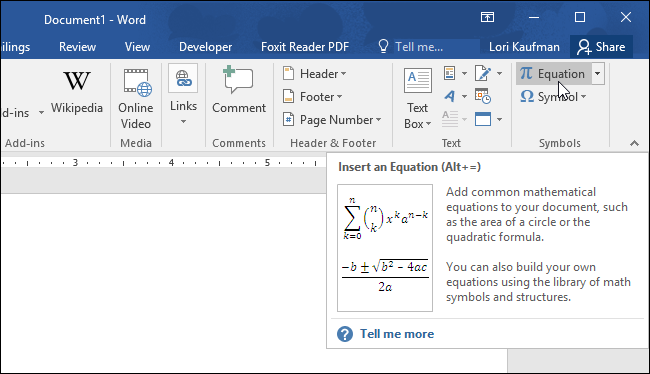The image size is (650, 374).
Task: Click the help question mark icon
Action: [x=345, y=334]
